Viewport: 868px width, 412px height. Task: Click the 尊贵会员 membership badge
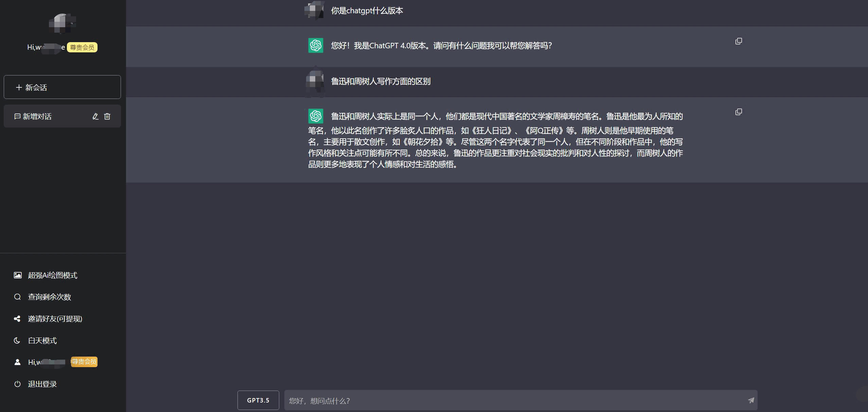coord(82,47)
